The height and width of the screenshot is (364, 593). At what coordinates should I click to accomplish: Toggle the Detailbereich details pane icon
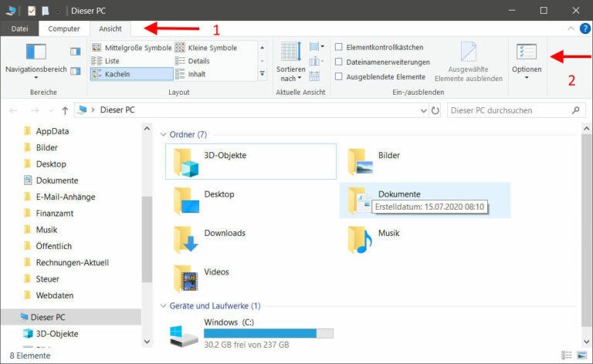coord(75,71)
